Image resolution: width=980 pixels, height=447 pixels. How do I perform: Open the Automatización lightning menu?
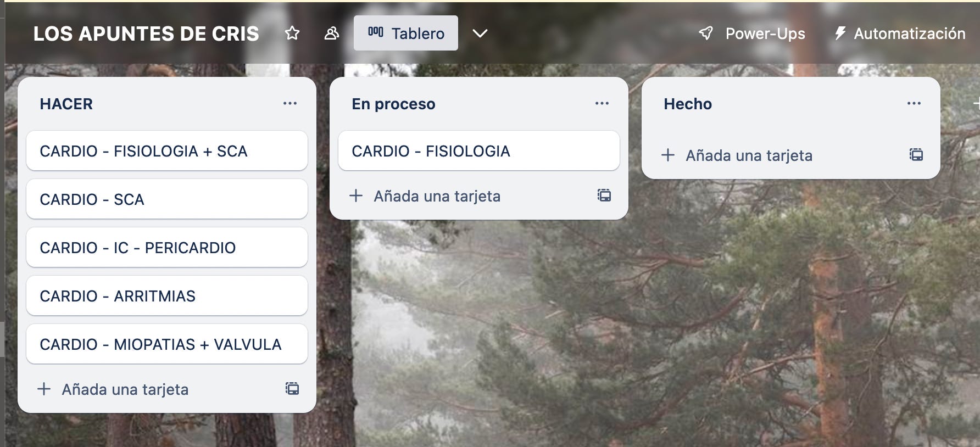tap(900, 33)
